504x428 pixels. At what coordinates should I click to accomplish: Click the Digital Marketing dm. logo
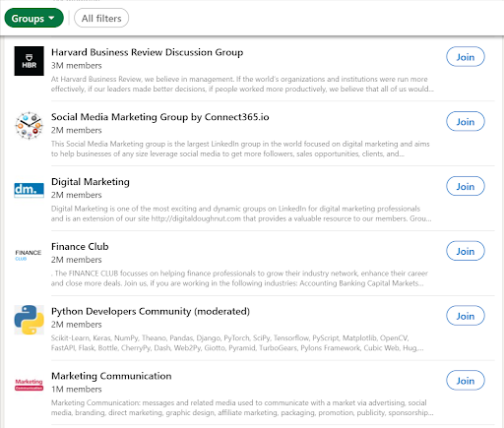[x=29, y=190]
